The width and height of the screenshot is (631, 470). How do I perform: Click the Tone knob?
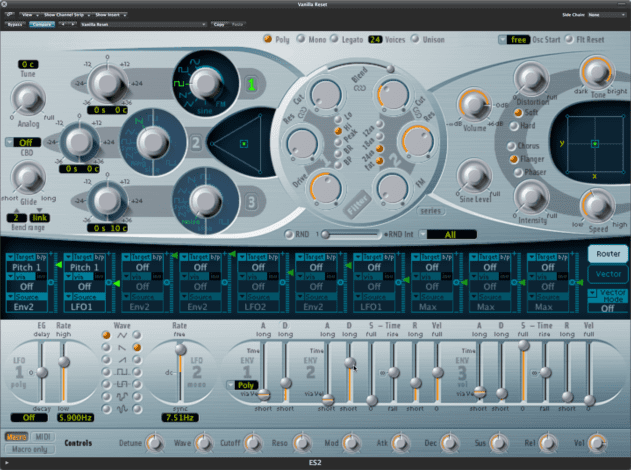click(597, 72)
